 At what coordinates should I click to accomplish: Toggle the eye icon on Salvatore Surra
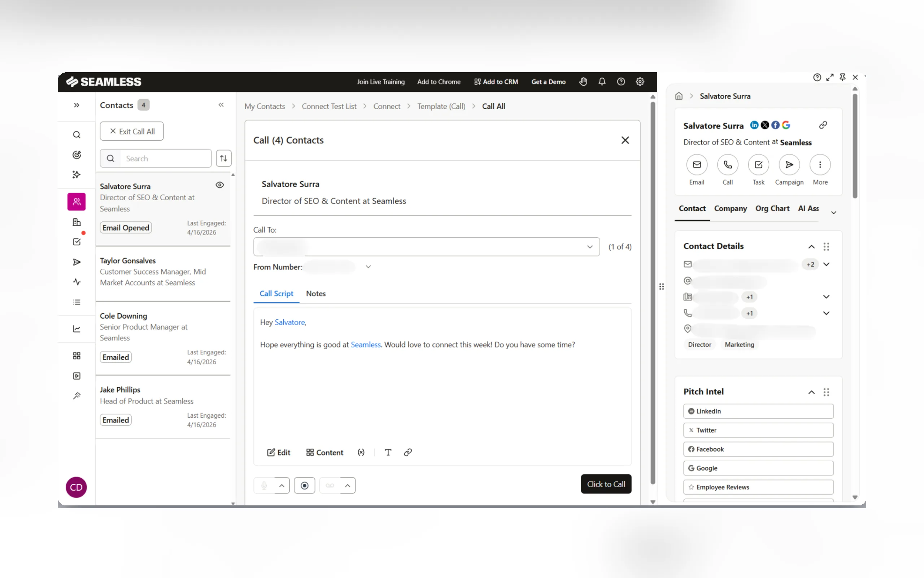pyautogui.click(x=220, y=185)
